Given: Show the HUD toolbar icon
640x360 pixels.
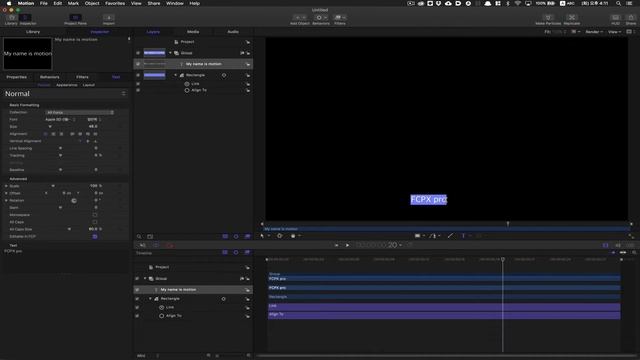Looking at the screenshot, I should [616, 19].
